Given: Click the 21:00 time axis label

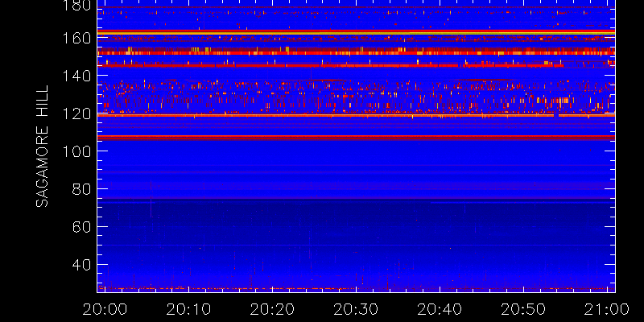Looking at the screenshot, I should (607, 309).
